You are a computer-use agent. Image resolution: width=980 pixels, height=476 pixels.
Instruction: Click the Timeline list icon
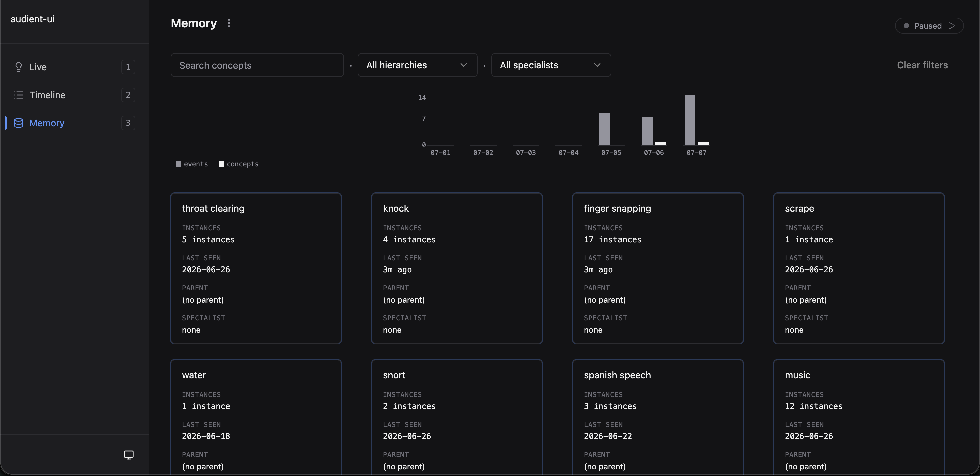click(x=18, y=95)
